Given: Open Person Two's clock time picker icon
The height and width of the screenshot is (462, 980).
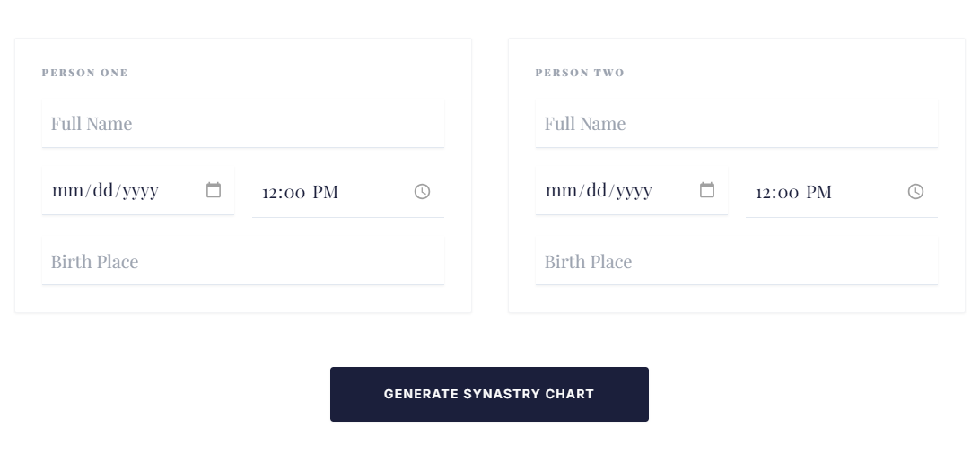Looking at the screenshot, I should click(x=915, y=191).
